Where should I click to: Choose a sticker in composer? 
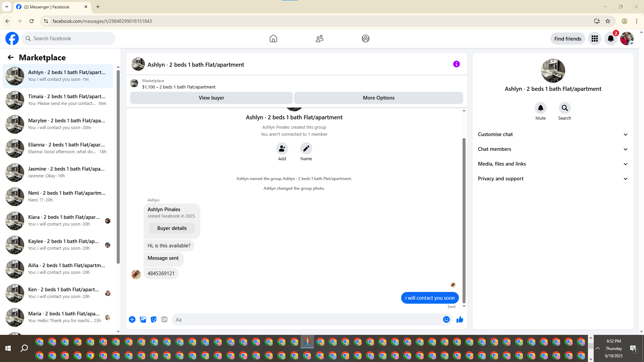pos(154,319)
